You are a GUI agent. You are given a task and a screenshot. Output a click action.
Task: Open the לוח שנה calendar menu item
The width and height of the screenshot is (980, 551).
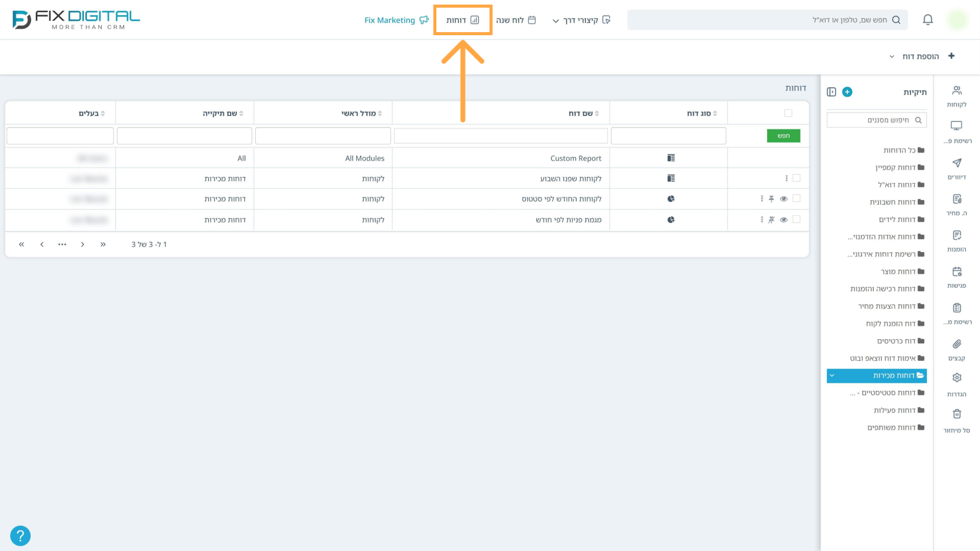pos(516,20)
